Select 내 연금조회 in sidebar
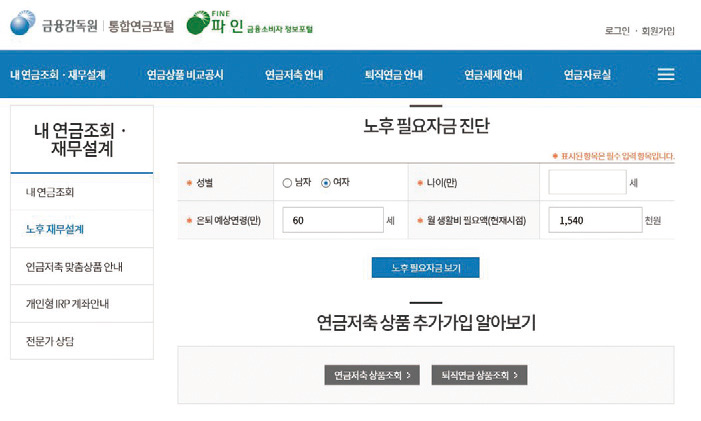This screenshot has height=421, width=701. coord(50,191)
